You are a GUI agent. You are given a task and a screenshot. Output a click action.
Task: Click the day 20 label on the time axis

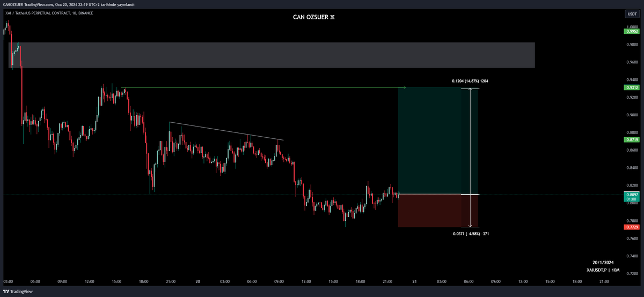tap(197, 281)
